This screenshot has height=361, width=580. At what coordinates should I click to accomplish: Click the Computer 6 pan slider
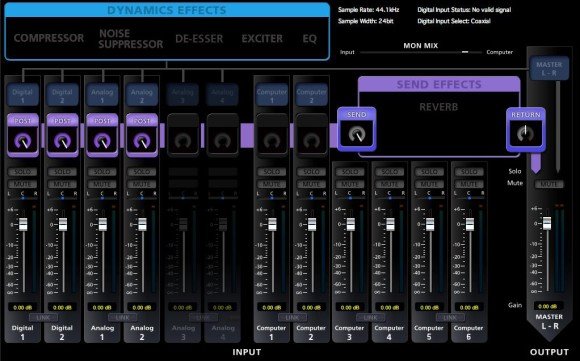point(469,198)
